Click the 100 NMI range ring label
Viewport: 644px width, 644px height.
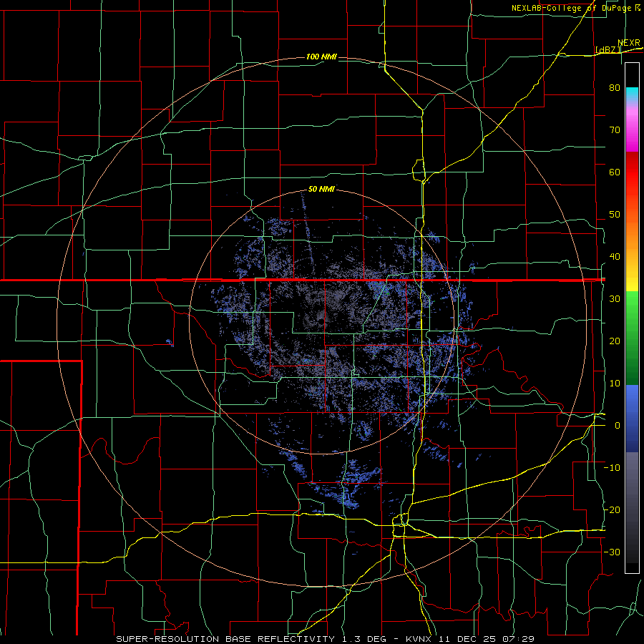(321, 57)
